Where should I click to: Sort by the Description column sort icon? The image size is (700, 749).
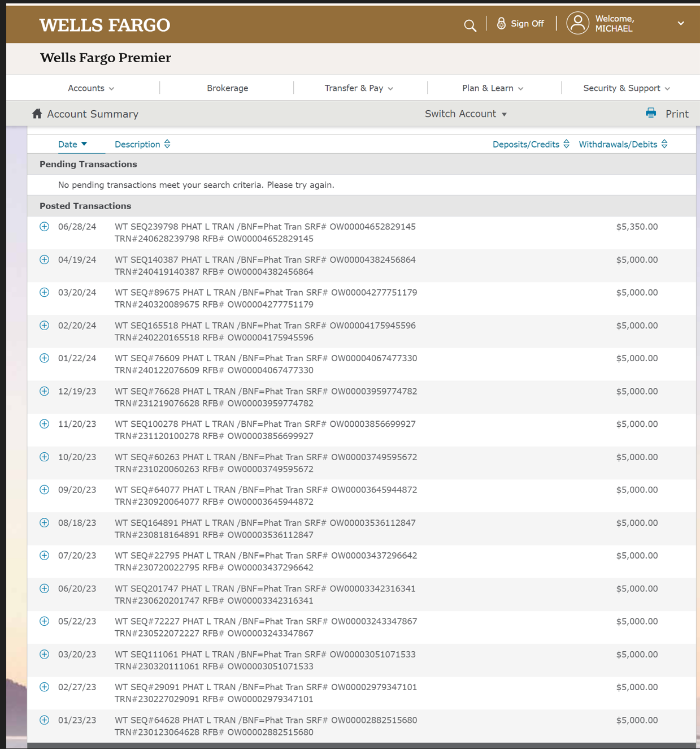167,144
